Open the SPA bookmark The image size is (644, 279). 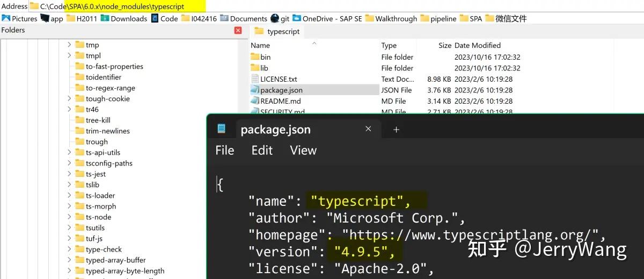coord(471,18)
